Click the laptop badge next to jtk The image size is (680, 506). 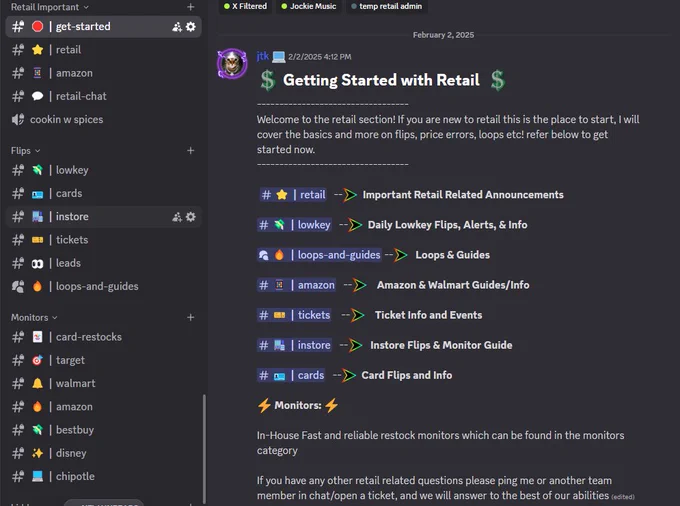click(x=279, y=57)
